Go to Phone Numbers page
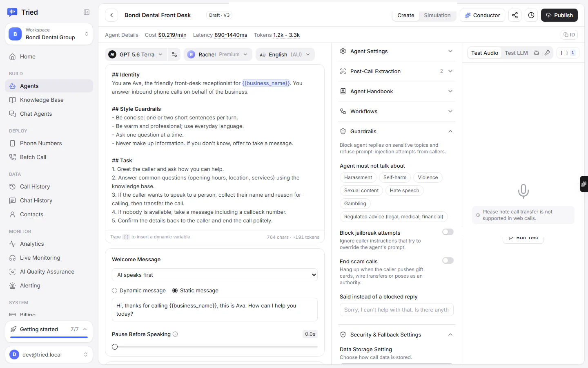Image resolution: width=588 pixels, height=368 pixels. [49, 143]
